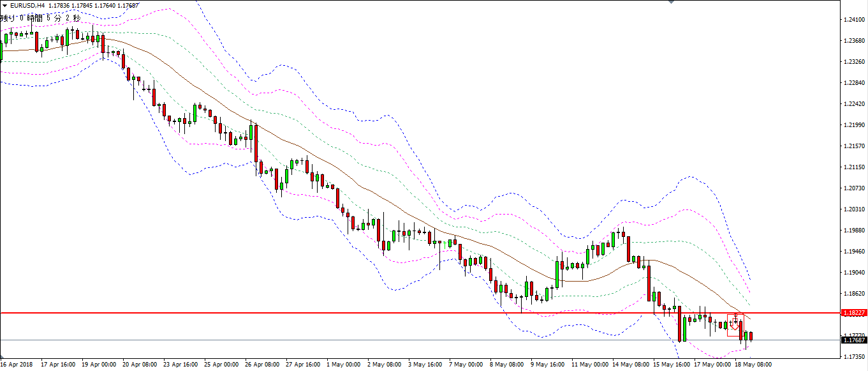Click the 27 Apr 16:00 time label
Viewport: 868px width, 371px height.
click(302, 365)
